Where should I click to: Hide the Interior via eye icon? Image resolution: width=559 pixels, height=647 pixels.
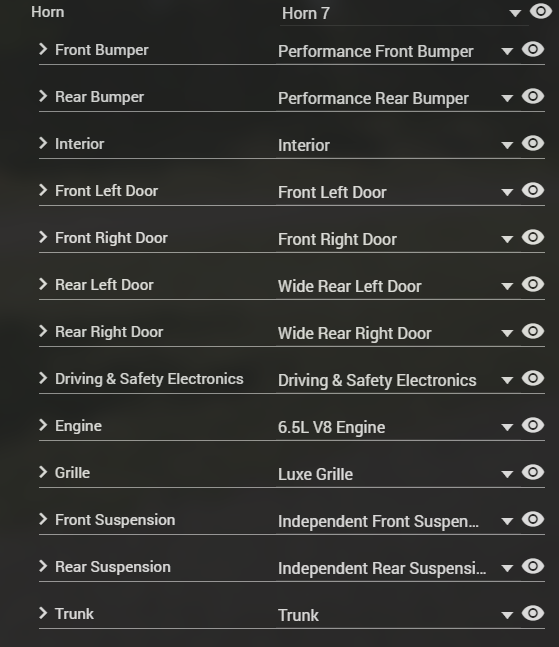pyautogui.click(x=533, y=143)
